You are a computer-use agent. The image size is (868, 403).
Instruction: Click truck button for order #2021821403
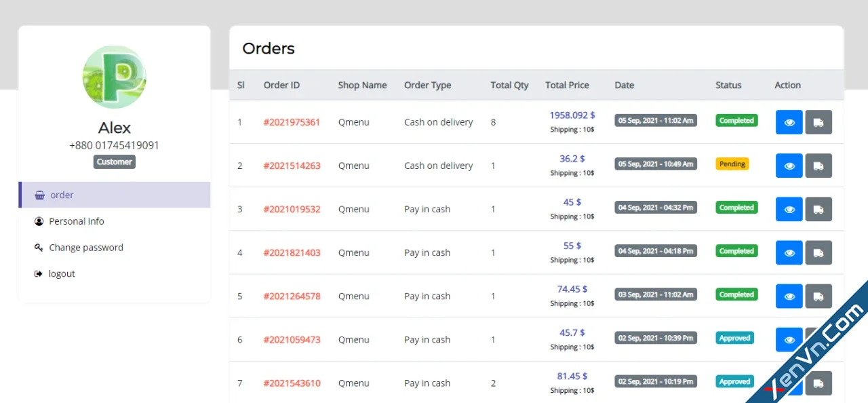click(818, 252)
